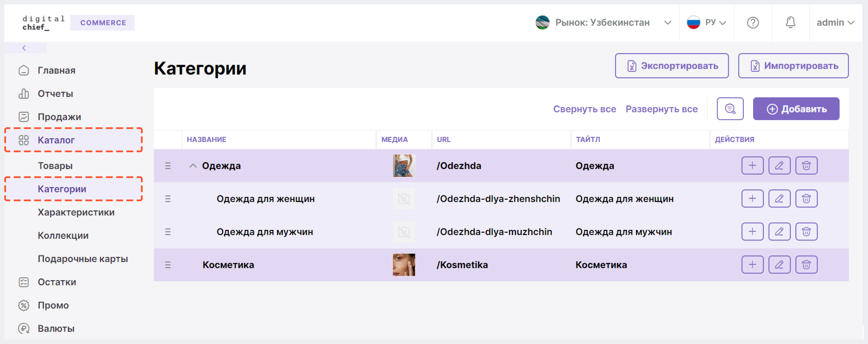868x344 pixels.
Task: Add subcategory to Одежда row
Action: [752, 166]
